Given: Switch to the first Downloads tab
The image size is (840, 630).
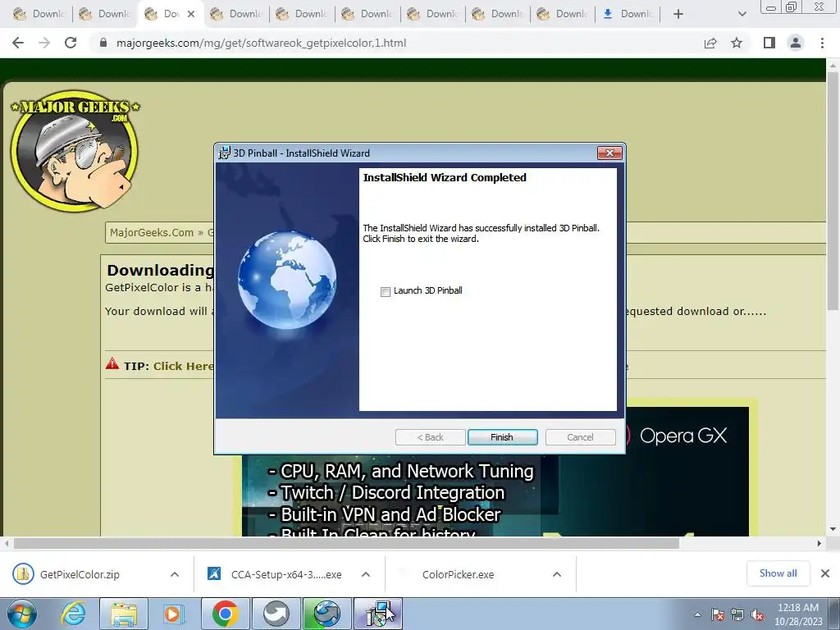Looking at the screenshot, I should (x=39, y=14).
